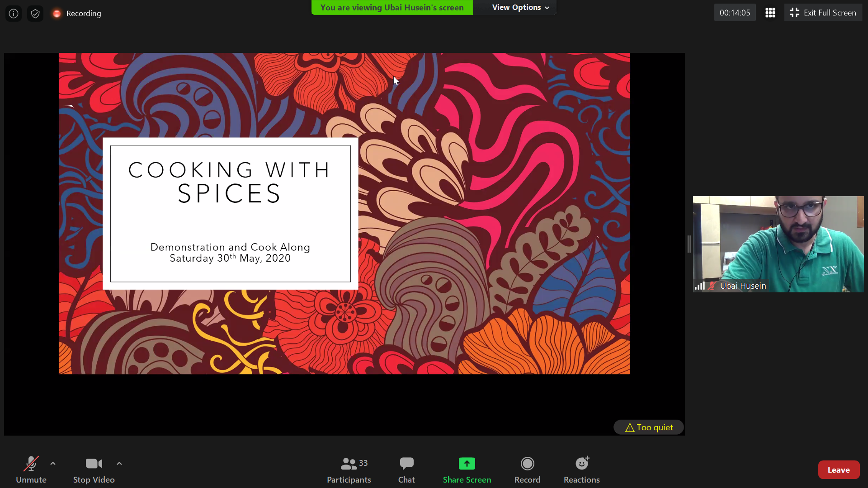The image size is (868, 488).
Task: Click the Too quiet warning indicator
Action: tap(649, 427)
